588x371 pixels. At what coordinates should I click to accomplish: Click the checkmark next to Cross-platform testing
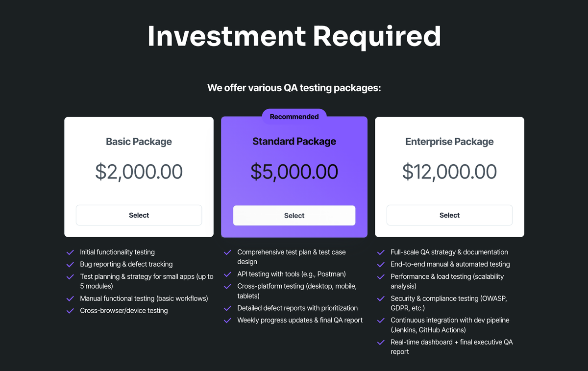tap(227, 286)
